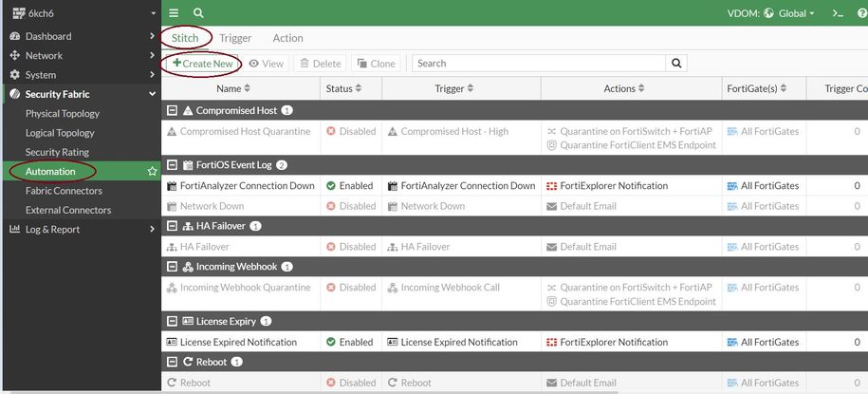Click the Create New button
The width and height of the screenshot is (868, 394).
click(x=203, y=64)
